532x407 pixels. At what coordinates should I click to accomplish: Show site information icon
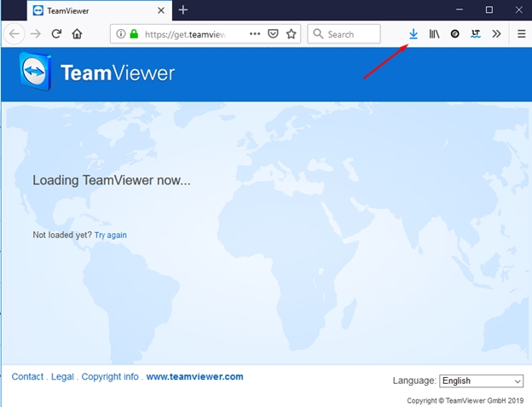pyautogui.click(x=121, y=34)
